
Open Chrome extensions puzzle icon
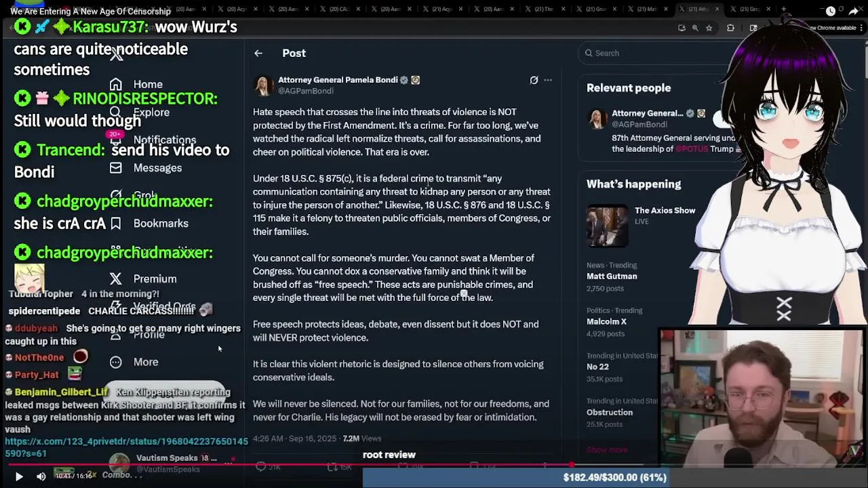point(730,28)
